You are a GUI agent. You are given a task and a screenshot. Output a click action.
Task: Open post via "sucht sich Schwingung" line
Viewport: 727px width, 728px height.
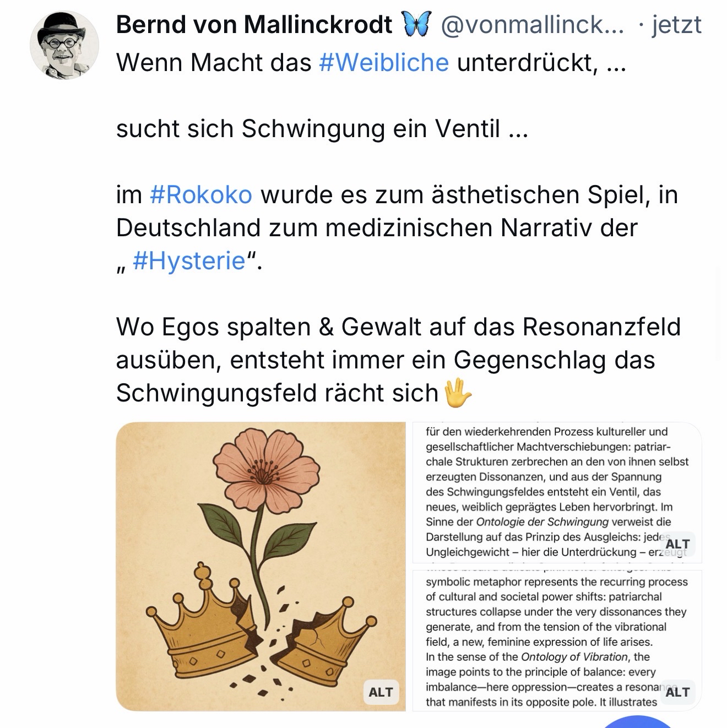click(322, 129)
